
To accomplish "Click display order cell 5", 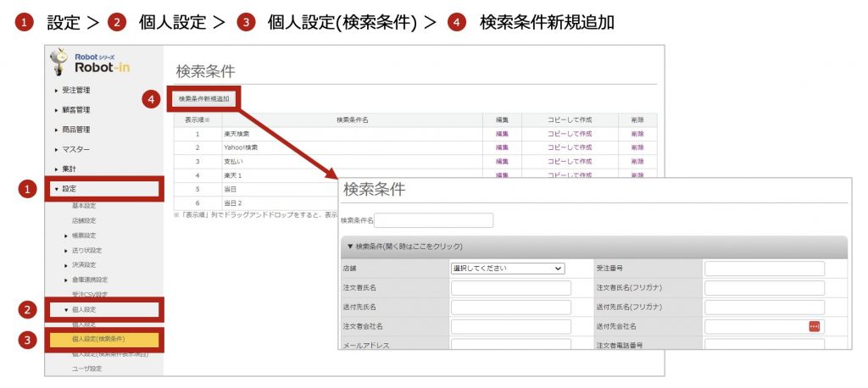I will click(x=198, y=189).
